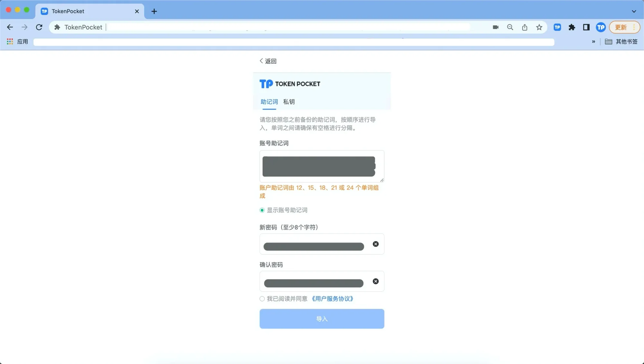Bookmark this page with the star icon
The width and height of the screenshot is (644, 364).
coord(539,27)
